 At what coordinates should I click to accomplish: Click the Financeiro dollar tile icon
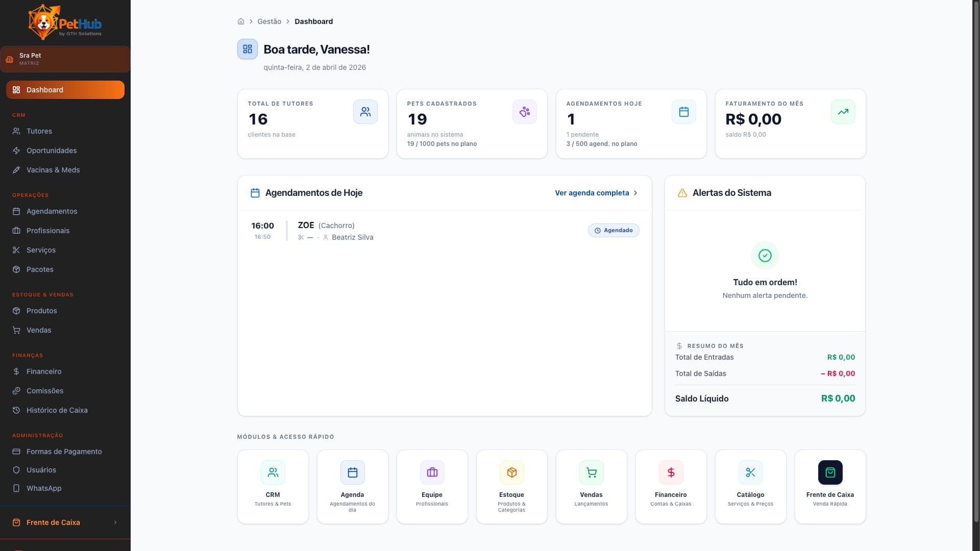coord(671,472)
